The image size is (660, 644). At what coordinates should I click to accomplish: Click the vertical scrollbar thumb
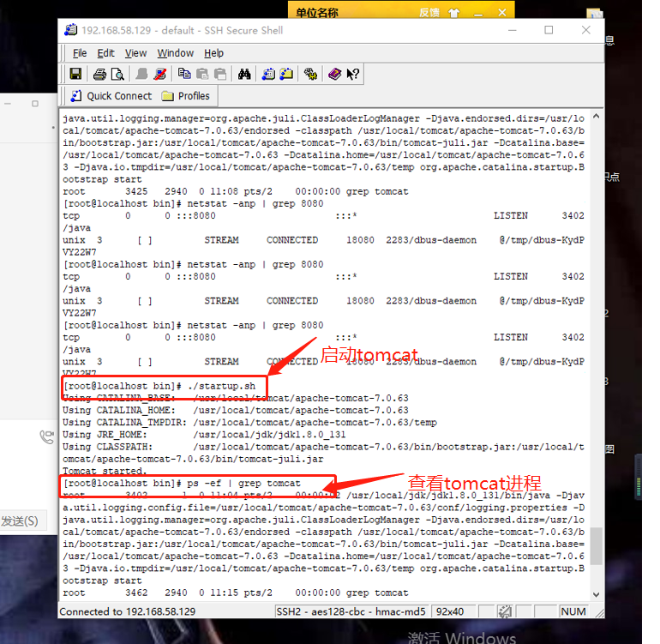(x=596, y=546)
